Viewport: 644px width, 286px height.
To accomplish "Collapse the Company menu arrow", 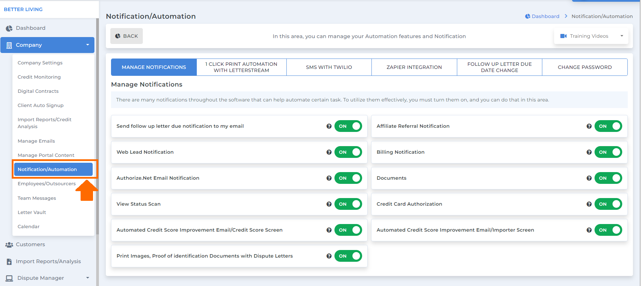I will [88, 45].
